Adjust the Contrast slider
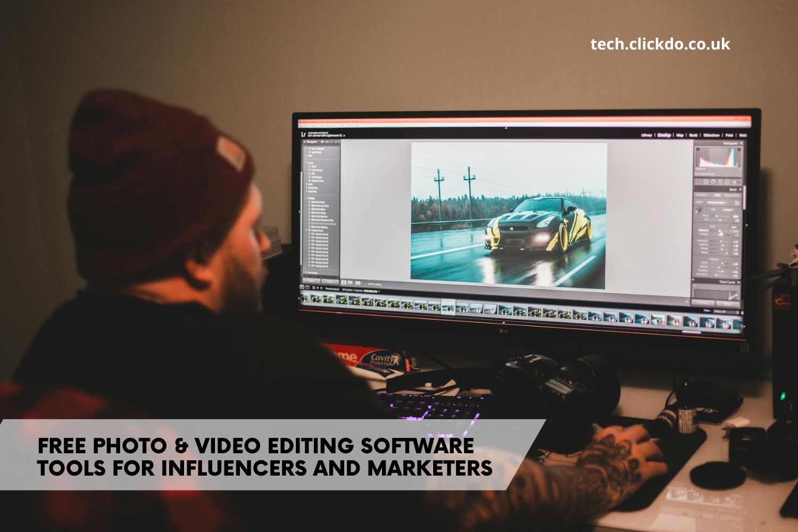Screen dimensions: 798x532 [x=720, y=234]
